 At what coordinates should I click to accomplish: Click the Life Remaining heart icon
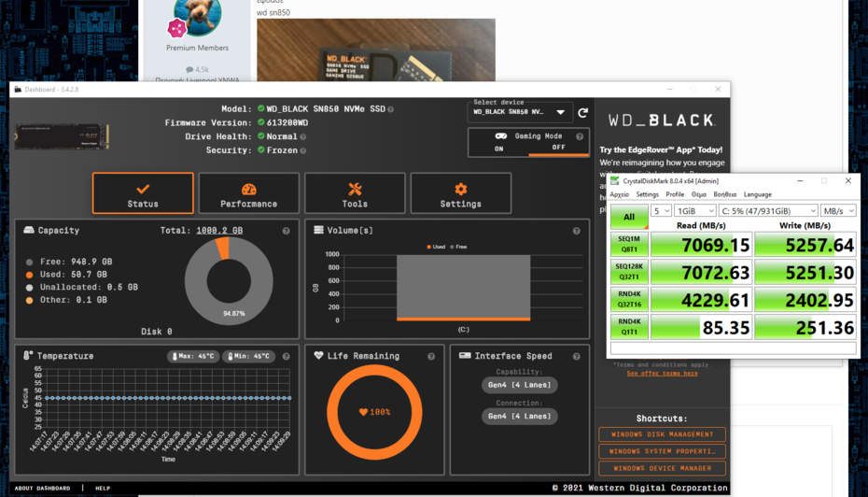318,355
